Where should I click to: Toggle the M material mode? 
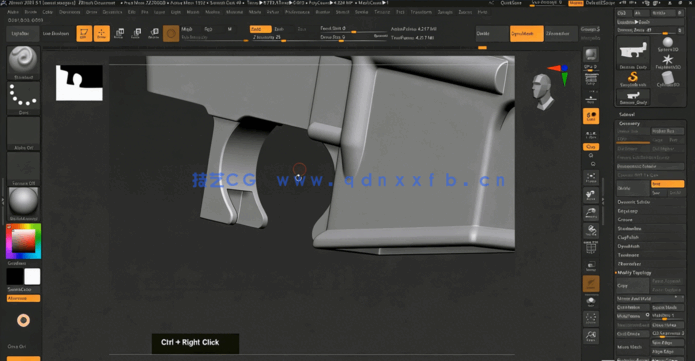[x=230, y=29]
